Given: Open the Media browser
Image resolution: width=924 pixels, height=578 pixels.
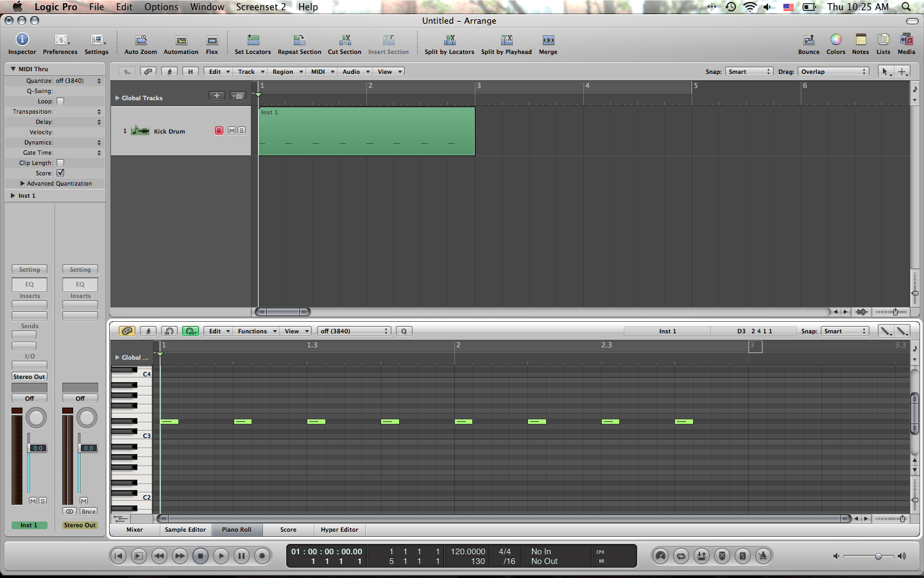Looking at the screenshot, I should (906, 44).
